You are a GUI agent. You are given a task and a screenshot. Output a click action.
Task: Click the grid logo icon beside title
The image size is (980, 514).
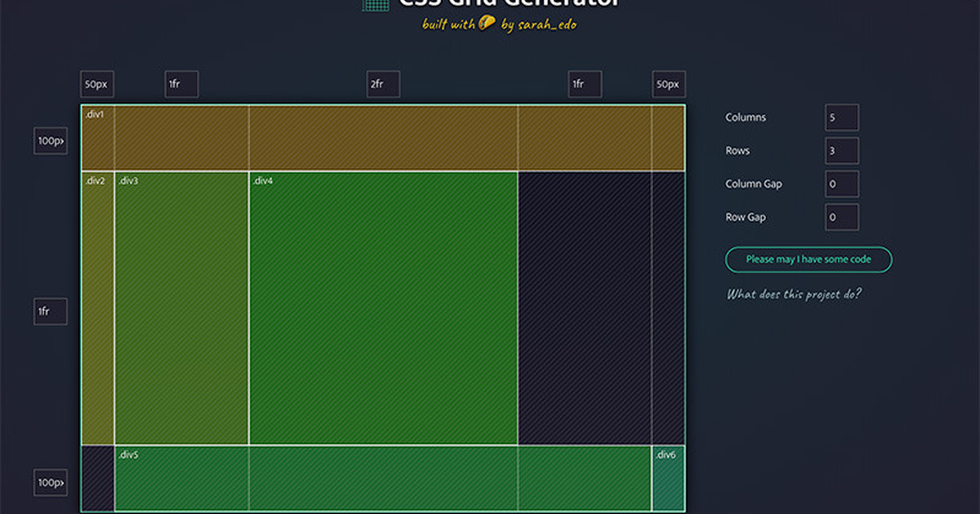tap(376, 4)
